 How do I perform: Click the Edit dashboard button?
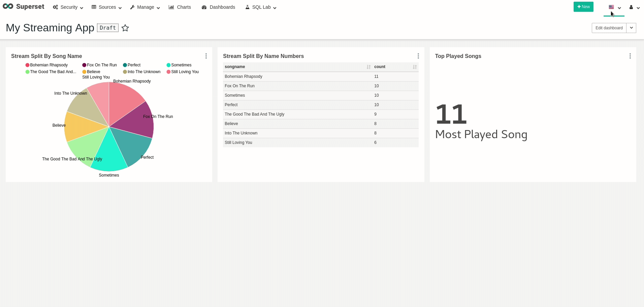[x=609, y=28]
